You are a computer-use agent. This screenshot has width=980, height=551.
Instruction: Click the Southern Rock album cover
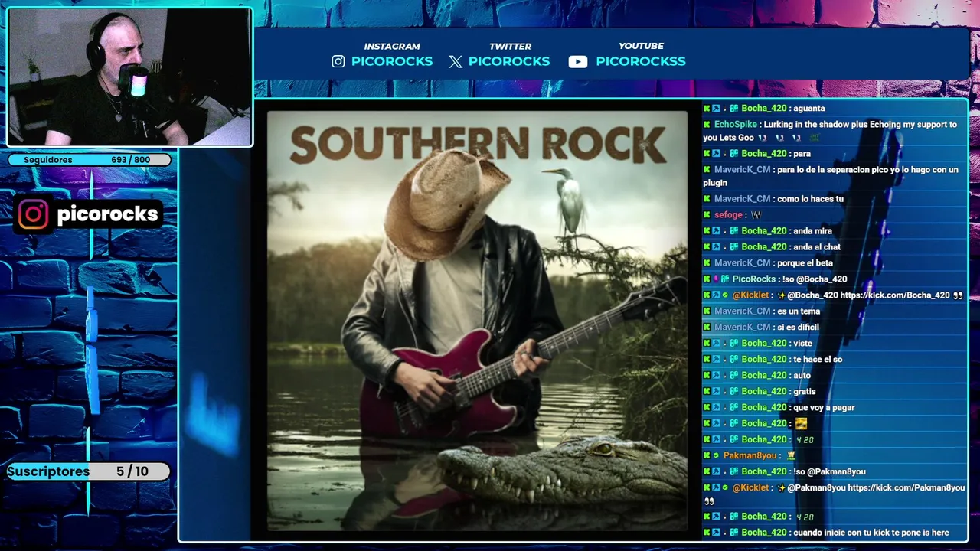tap(478, 320)
